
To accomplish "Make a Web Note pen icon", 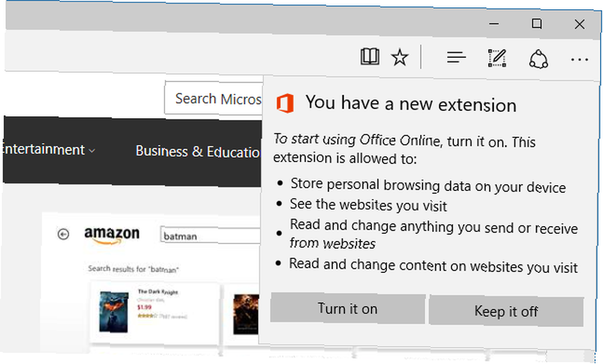I will [497, 58].
